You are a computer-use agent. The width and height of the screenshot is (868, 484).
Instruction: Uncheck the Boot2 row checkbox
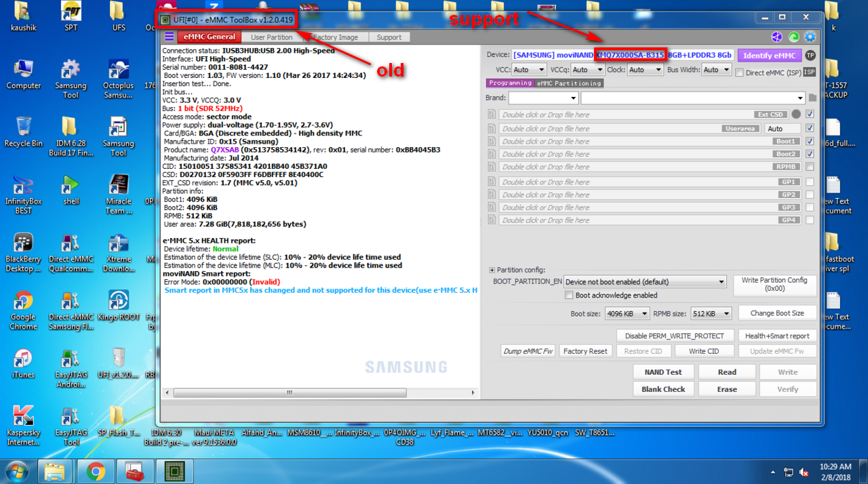[x=810, y=154]
